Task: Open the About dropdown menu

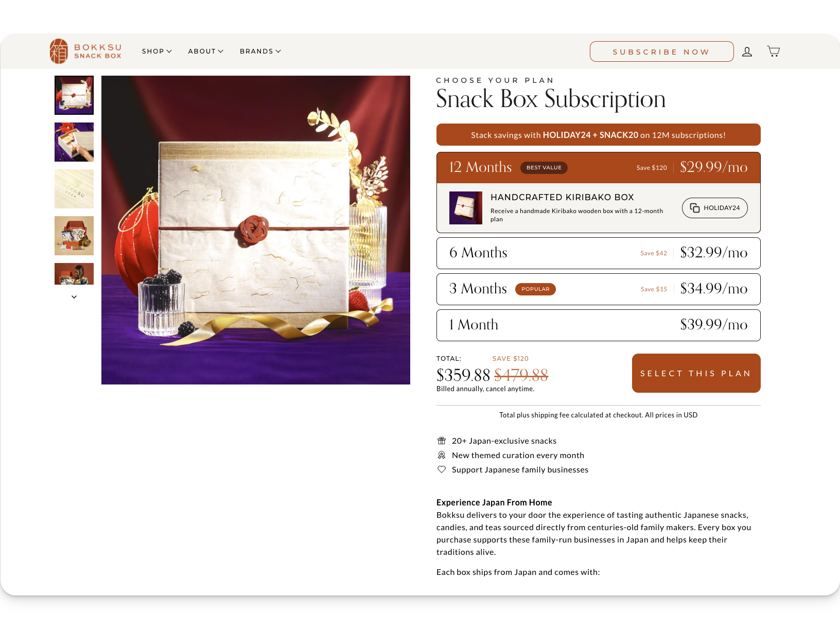Action: tap(206, 51)
